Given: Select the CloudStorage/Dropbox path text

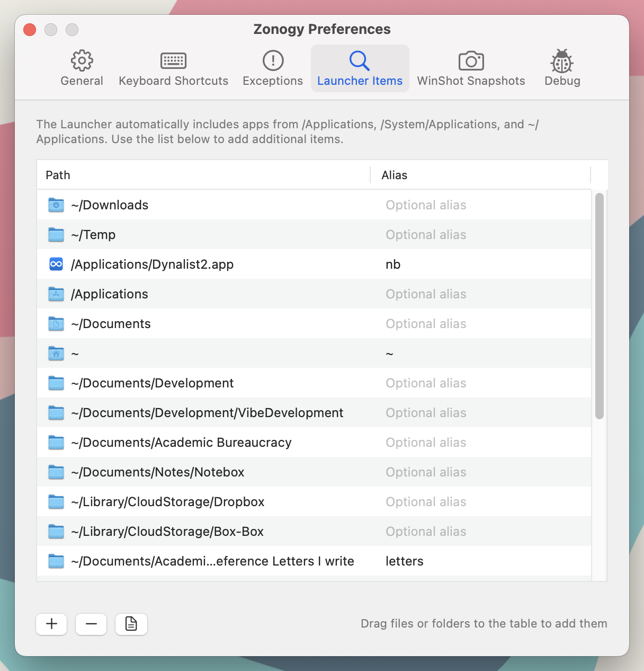Looking at the screenshot, I should [x=167, y=502].
